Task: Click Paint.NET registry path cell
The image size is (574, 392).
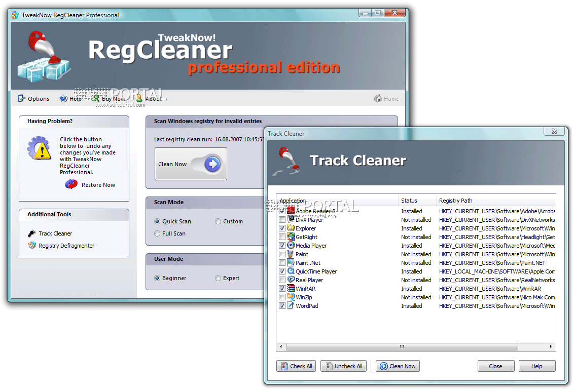Action: point(492,263)
